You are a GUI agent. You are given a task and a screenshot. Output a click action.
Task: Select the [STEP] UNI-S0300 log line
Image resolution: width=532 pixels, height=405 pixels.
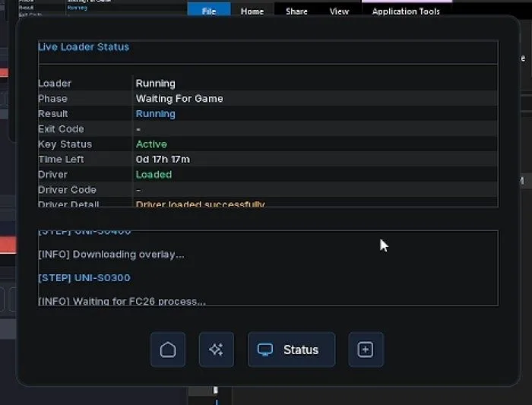click(84, 278)
